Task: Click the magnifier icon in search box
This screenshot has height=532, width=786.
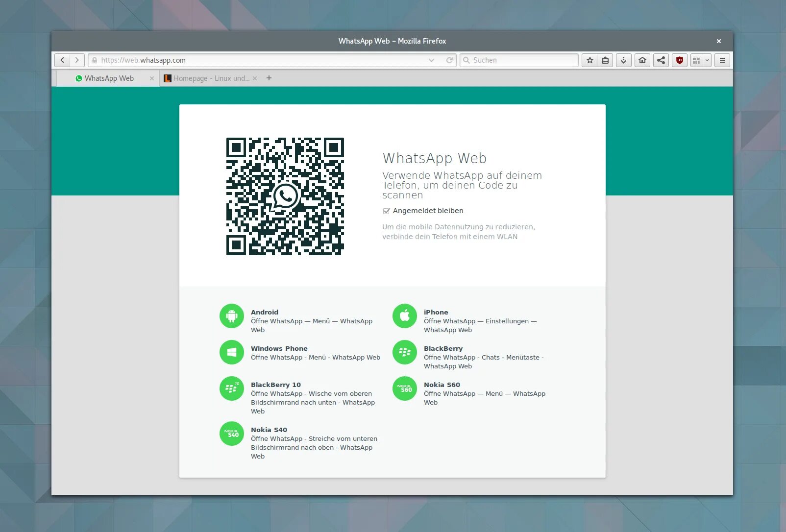Action: pyautogui.click(x=467, y=60)
